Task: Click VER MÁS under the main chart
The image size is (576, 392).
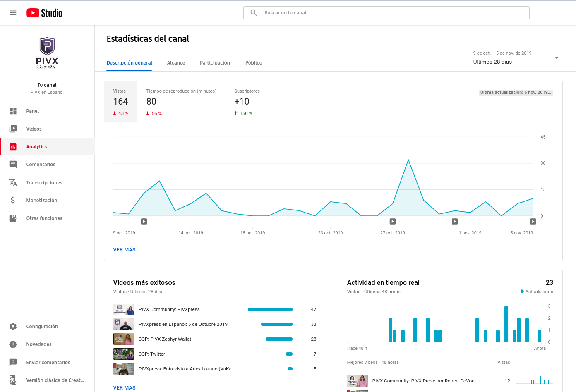Action: (125, 250)
